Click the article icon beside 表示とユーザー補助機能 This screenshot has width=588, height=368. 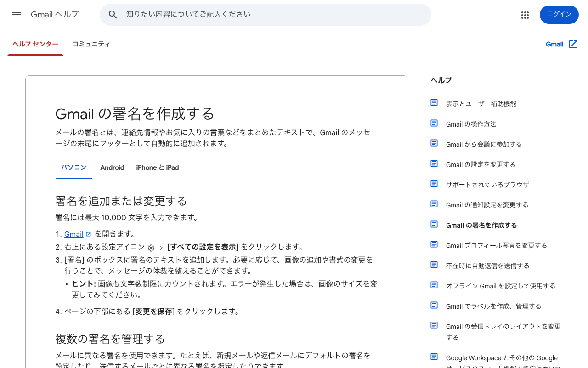[434, 103]
